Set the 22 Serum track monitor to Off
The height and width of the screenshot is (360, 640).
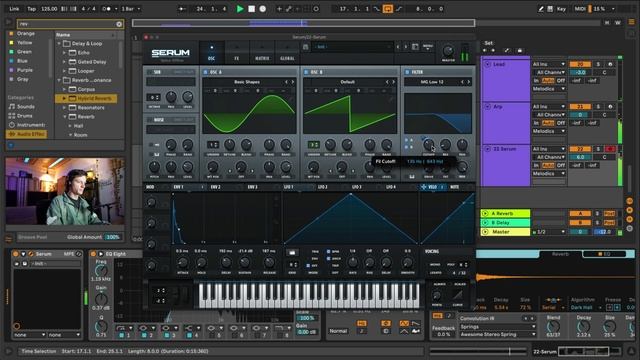pyautogui.click(x=561, y=165)
